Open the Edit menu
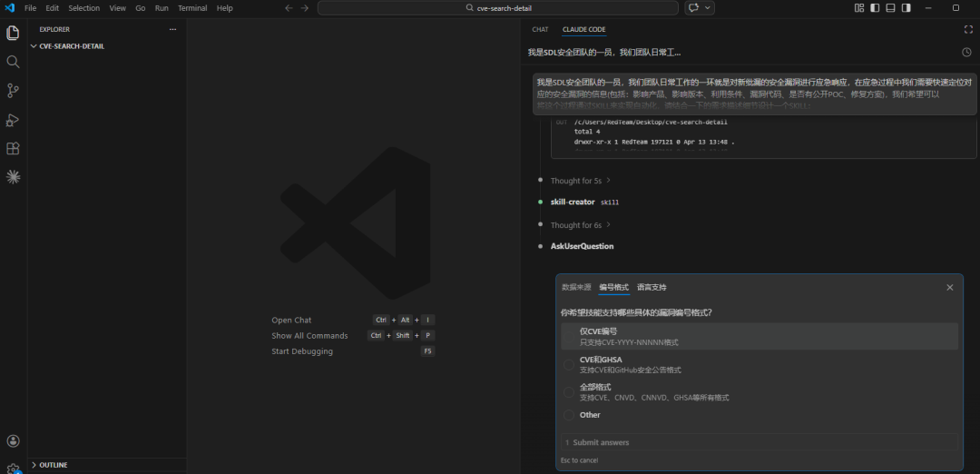This screenshot has width=980, height=474. click(x=52, y=8)
